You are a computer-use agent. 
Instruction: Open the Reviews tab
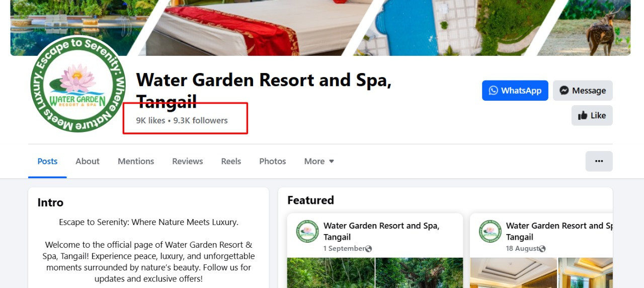pos(188,161)
